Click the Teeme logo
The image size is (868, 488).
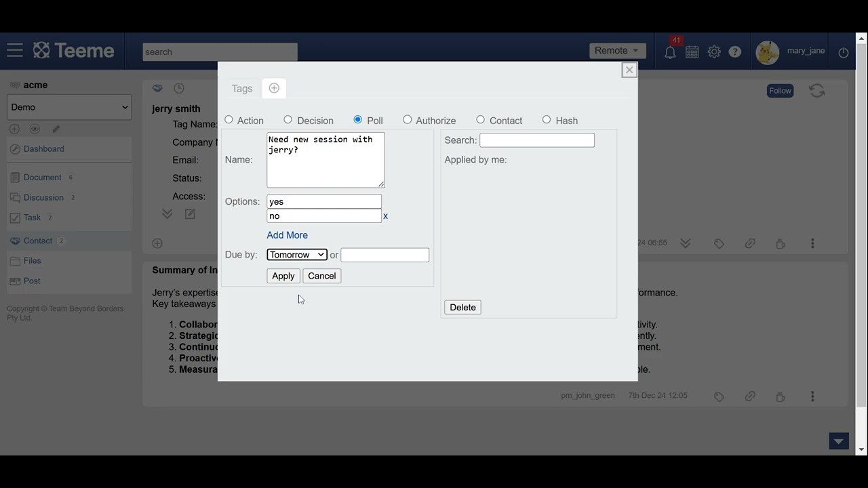(74, 51)
